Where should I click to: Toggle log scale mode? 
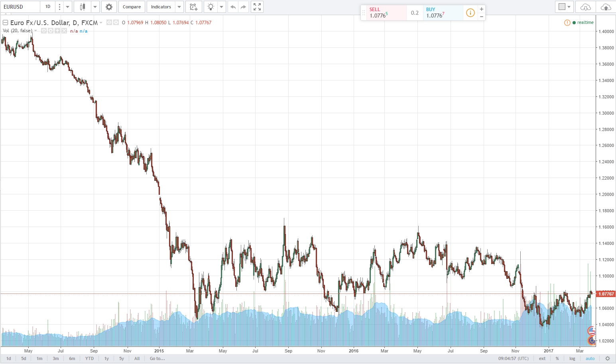pyautogui.click(x=572, y=358)
